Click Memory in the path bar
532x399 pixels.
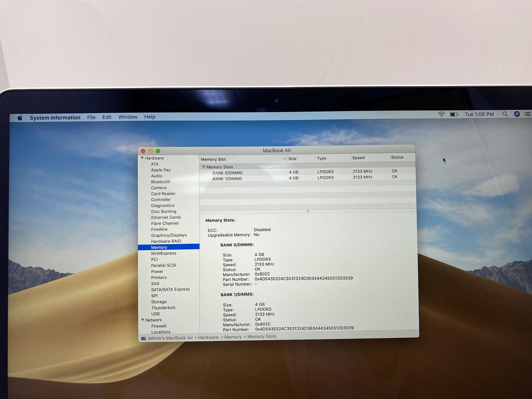[233, 337]
